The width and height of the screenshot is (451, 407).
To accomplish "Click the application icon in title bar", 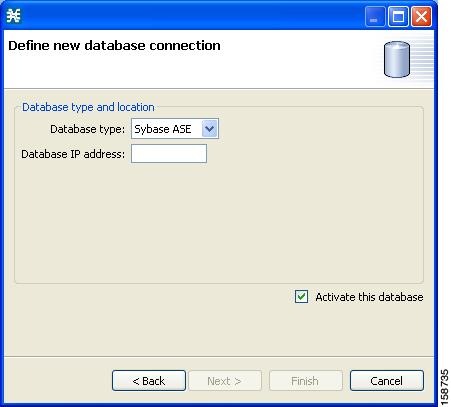I will tap(14, 16).
